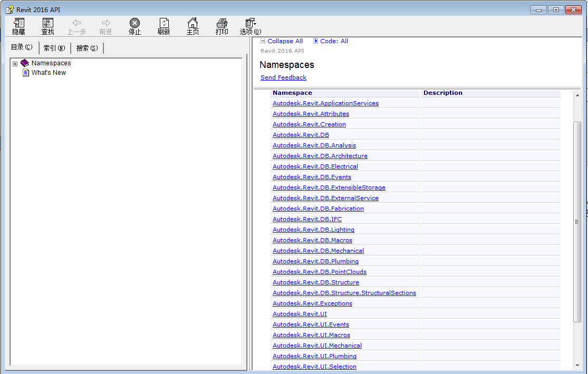This screenshot has height=374, width=588.
Task: Open Autodesk.Revit.UI.Selection link
Action: 314,366
